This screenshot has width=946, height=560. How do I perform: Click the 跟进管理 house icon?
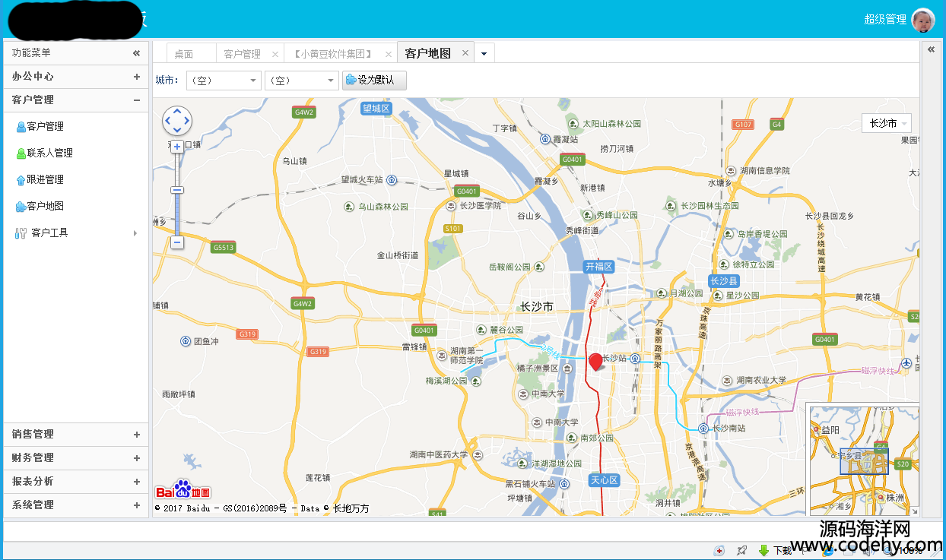point(21,181)
